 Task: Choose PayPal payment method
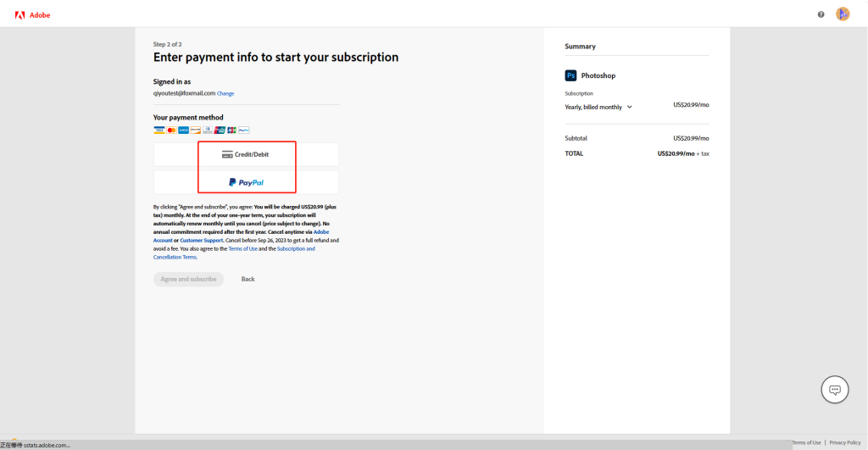246,182
